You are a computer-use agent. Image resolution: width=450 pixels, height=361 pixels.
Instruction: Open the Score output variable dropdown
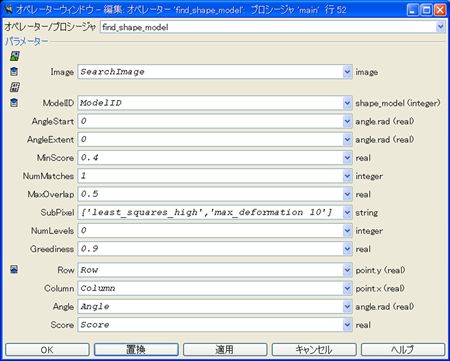[x=347, y=325]
